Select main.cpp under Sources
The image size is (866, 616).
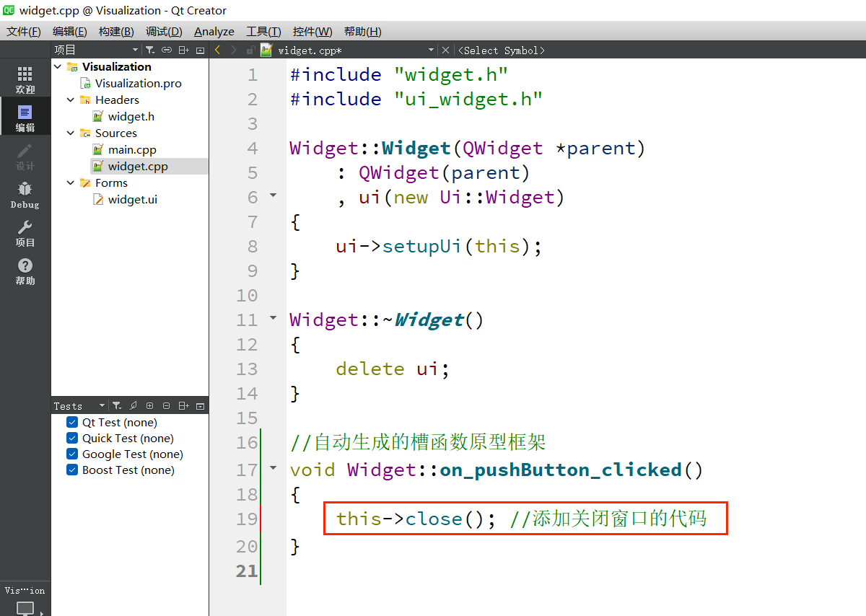tap(132, 149)
